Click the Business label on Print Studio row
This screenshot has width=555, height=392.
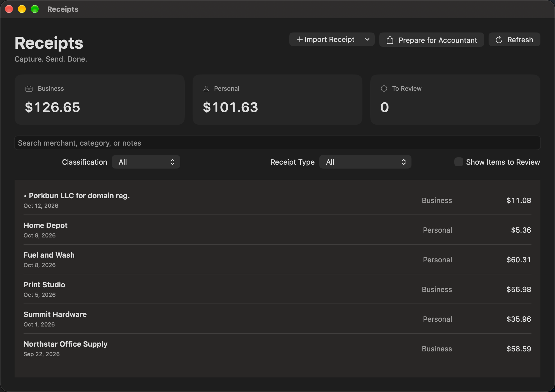click(437, 290)
